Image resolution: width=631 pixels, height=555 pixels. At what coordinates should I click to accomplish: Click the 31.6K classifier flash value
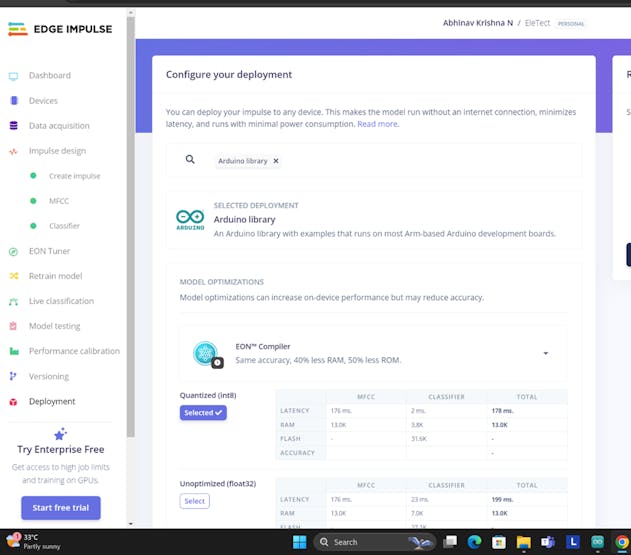(x=419, y=439)
